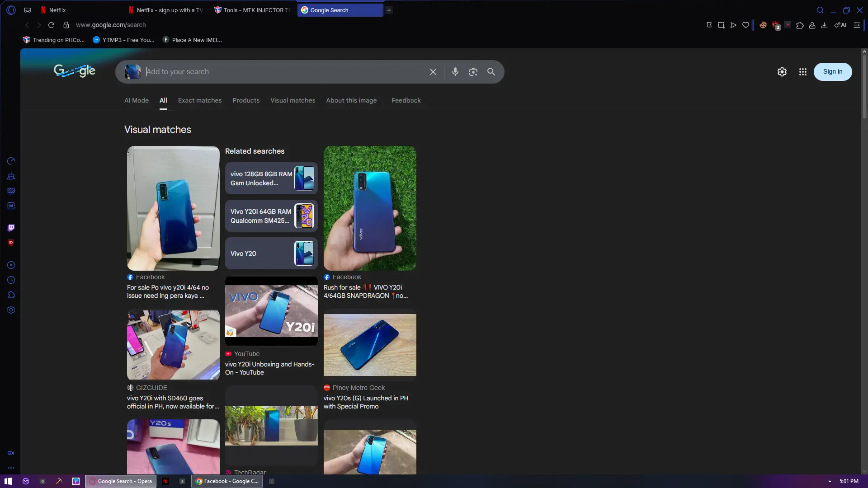Click the Feedback link
Screen dimensions: 868x488
coord(406,100)
